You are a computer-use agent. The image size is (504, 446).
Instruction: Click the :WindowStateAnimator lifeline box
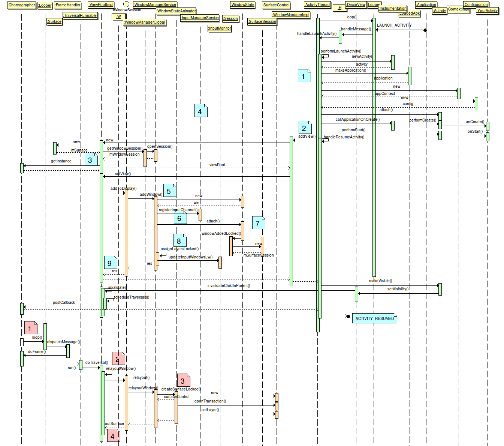pyautogui.click(x=176, y=11)
